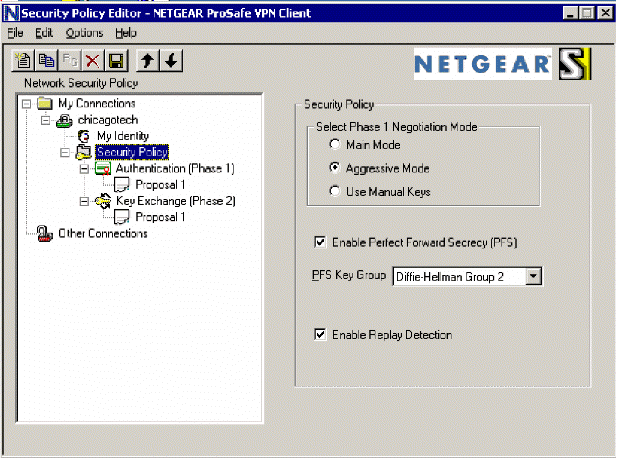The image size is (618, 459).
Task: Collapse the Security Policy tree node
Action: [65, 152]
